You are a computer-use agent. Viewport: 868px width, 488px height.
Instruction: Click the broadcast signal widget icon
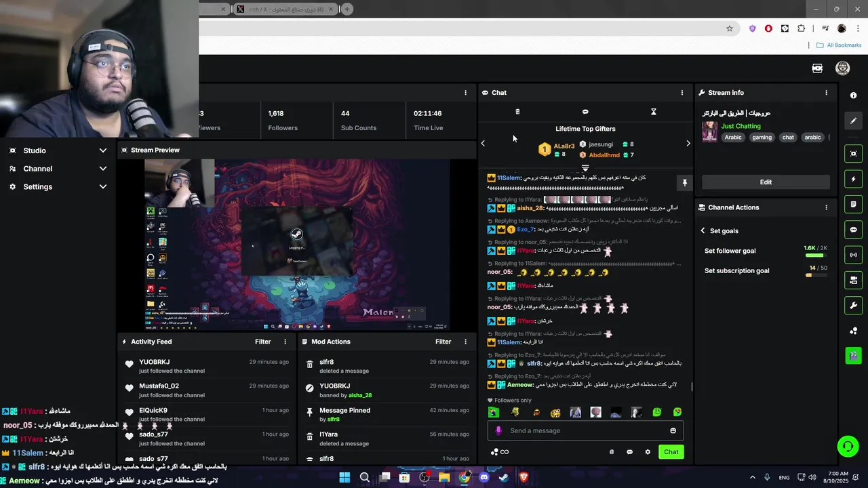point(854,255)
